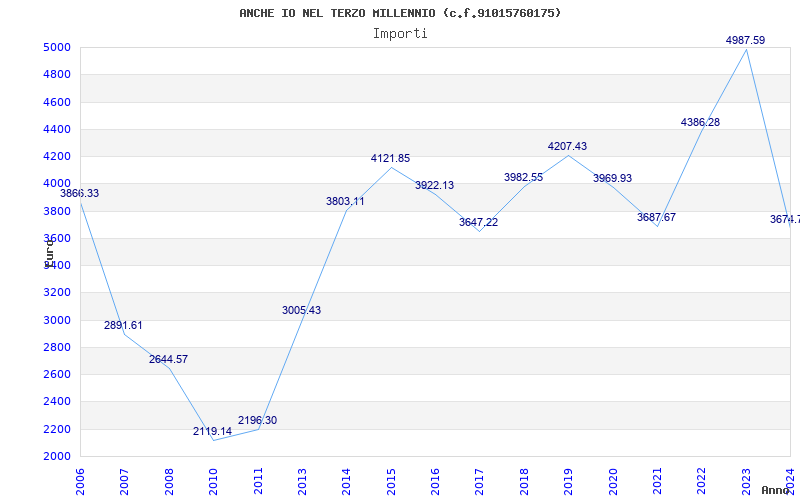Click the Anno axis title
This screenshot has width=800, height=500.
(775, 490)
